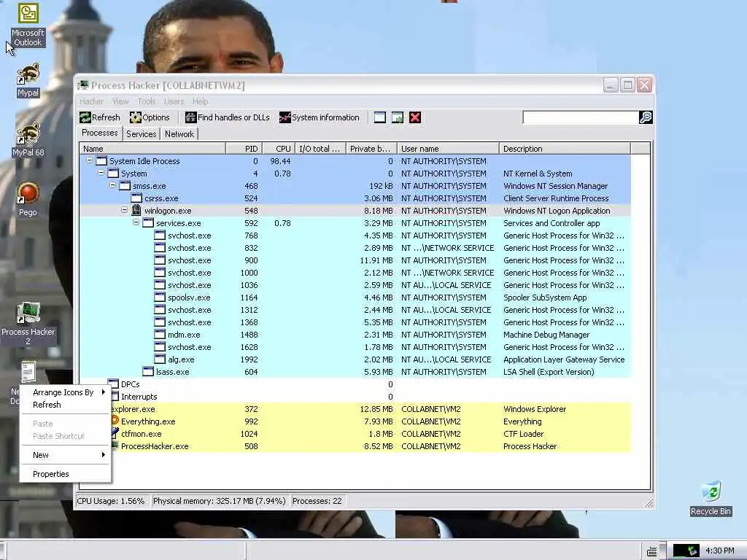Click the alg.exe process icon
747x560 pixels.
coord(160,359)
